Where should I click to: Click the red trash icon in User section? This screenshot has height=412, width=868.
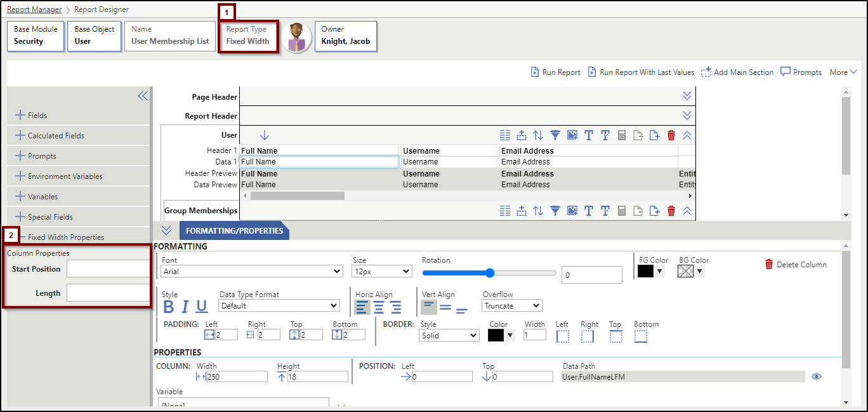(671, 135)
